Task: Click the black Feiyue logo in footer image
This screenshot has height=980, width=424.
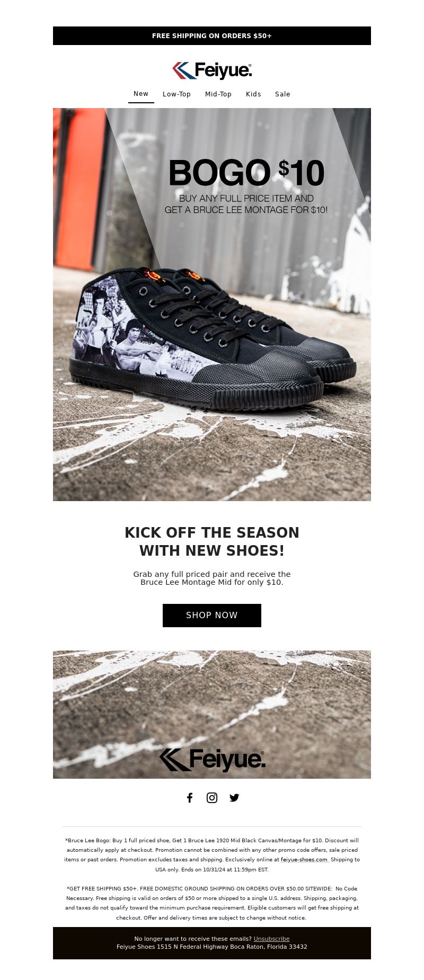Action: [x=212, y=760]
